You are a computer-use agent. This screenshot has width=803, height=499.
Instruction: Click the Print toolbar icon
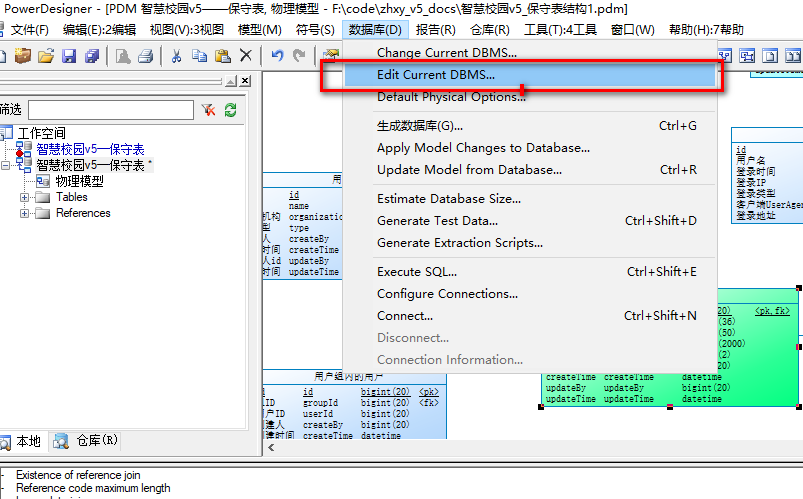pos(146,55)
